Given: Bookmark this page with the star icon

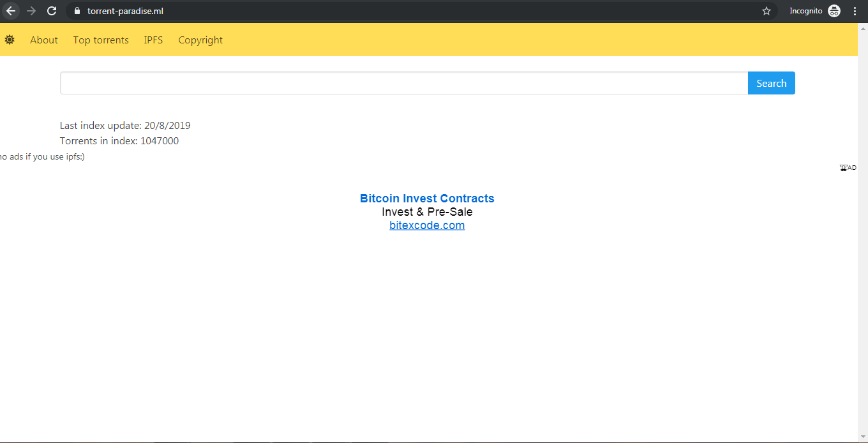Looking at the screenshot, I should pyautogui.click(x=767, y=11).
